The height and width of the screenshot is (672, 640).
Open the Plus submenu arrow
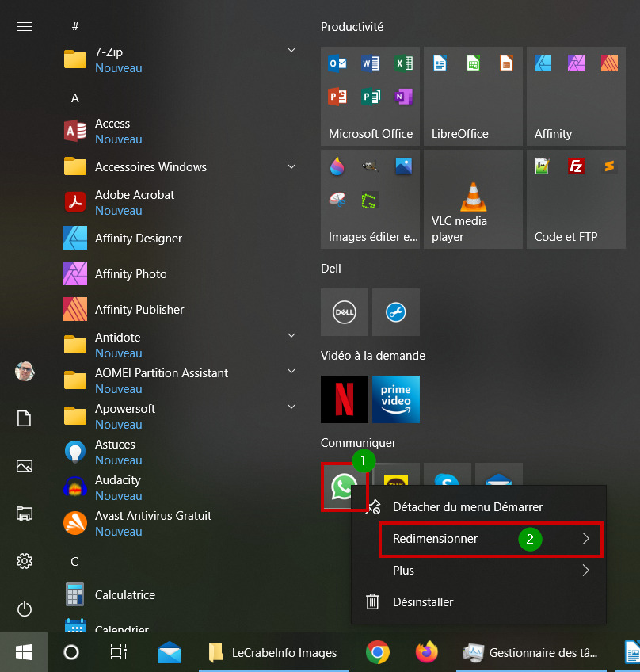(x=585, y=571)
